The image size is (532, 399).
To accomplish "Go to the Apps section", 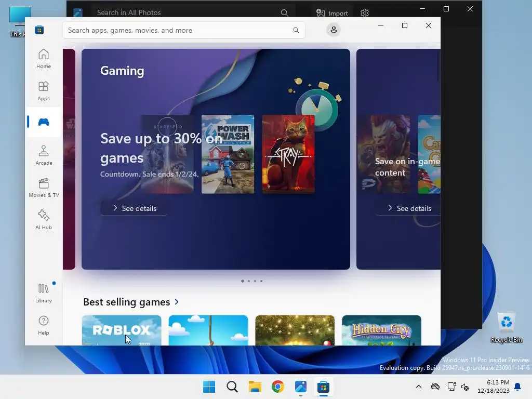I will point(44,91).
